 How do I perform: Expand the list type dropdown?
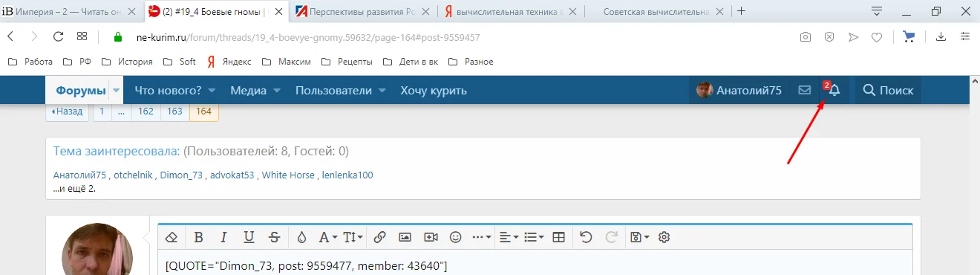pyautogui.click(x=534, y=237)
